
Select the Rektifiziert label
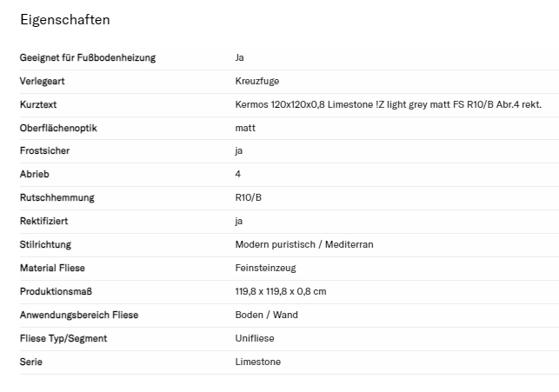[x=43, y=221]
